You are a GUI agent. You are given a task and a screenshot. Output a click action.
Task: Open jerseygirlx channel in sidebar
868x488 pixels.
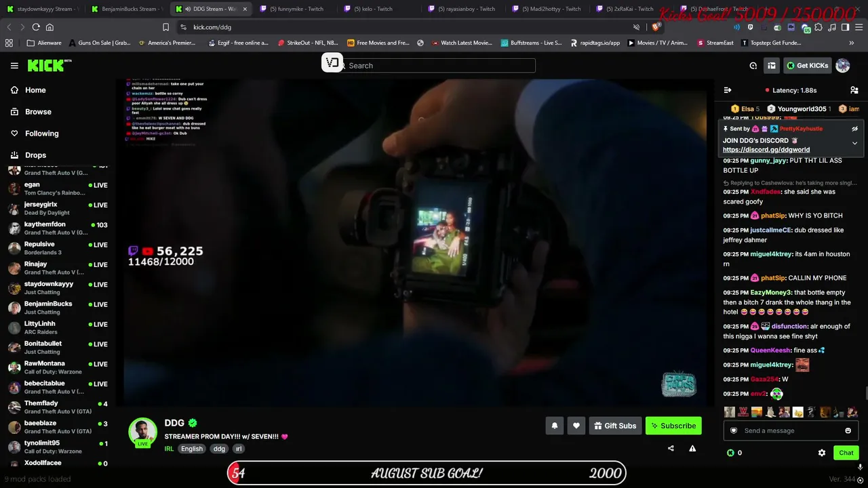click(x=58, y=208)
